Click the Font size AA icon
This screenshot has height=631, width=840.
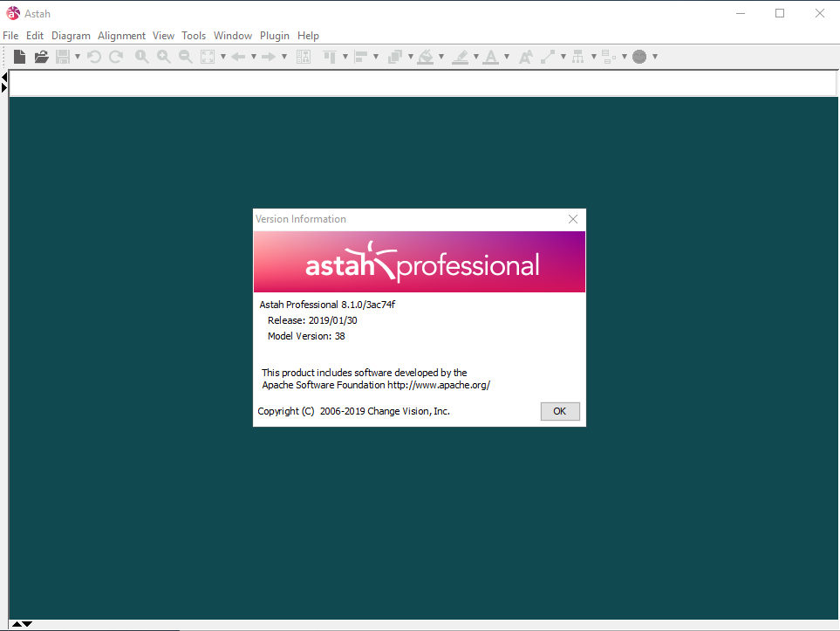pyautogui.click(x=525, y=56)
